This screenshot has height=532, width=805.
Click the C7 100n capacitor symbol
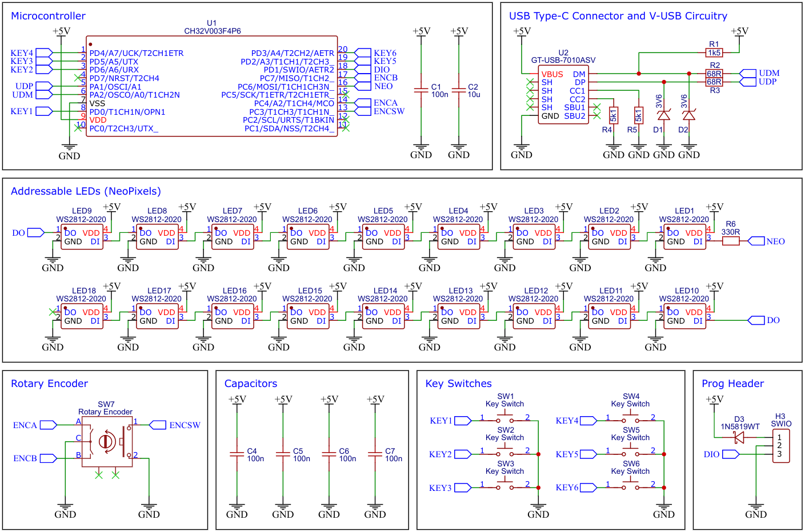[x=375, y=454]
